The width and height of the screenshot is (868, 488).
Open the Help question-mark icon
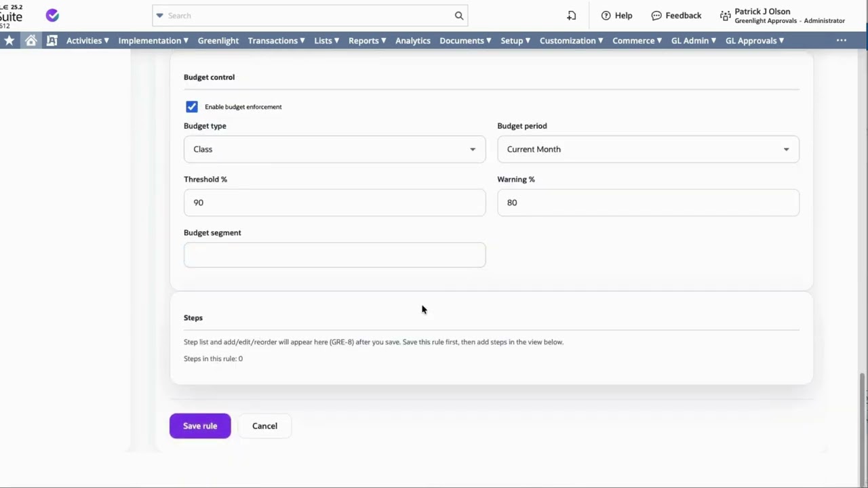click(x=606, y=16)
